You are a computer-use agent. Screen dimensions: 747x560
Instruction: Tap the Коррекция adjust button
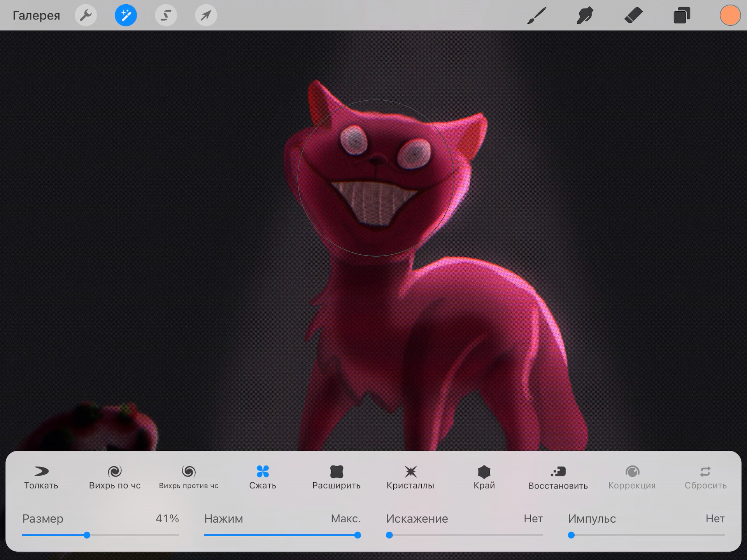(632, 478)
